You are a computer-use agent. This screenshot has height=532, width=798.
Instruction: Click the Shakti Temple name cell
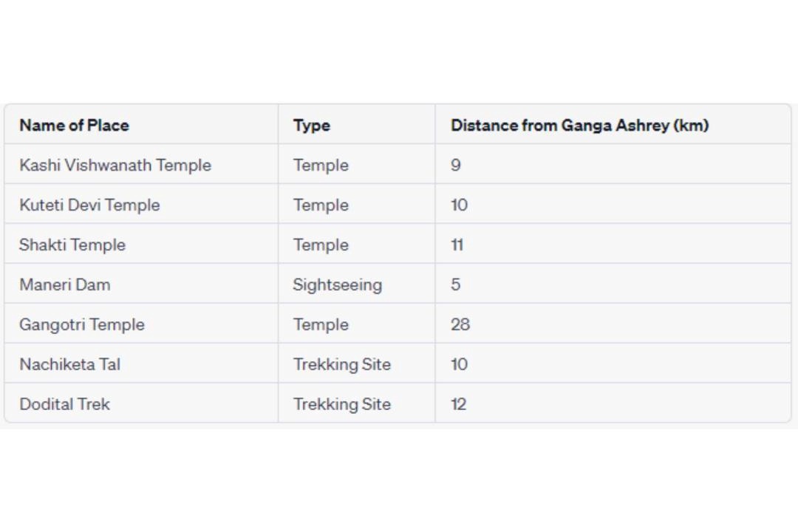click(x=72, y=245)
